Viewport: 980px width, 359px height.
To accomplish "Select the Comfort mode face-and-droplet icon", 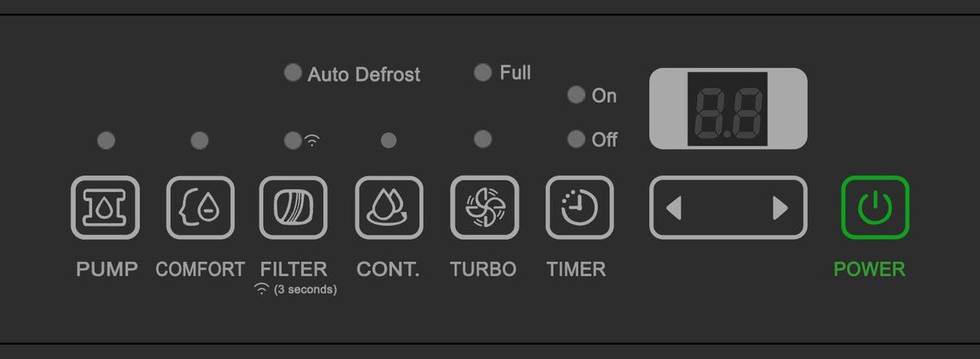I will [x=200, y=207].
